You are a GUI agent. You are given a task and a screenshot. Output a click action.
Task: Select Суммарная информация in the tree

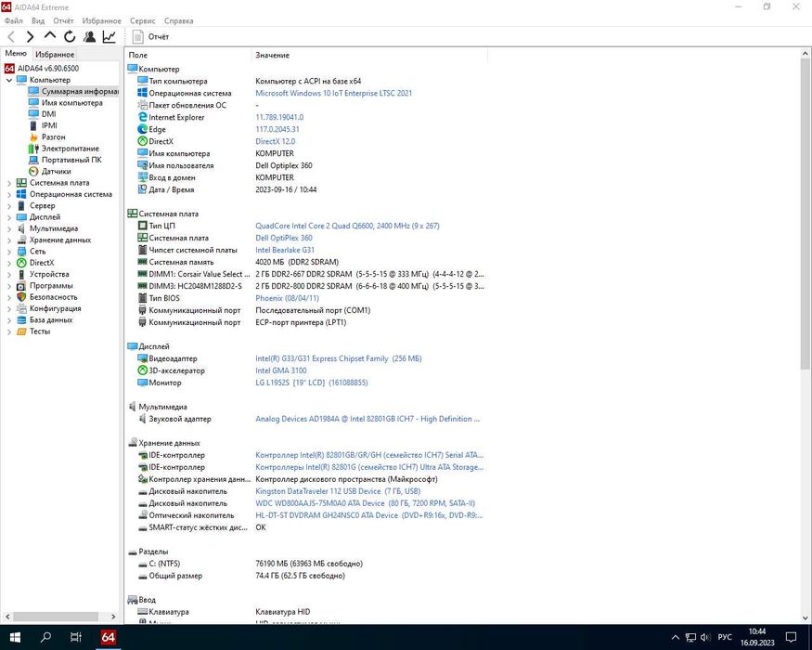tap(79, 91)
